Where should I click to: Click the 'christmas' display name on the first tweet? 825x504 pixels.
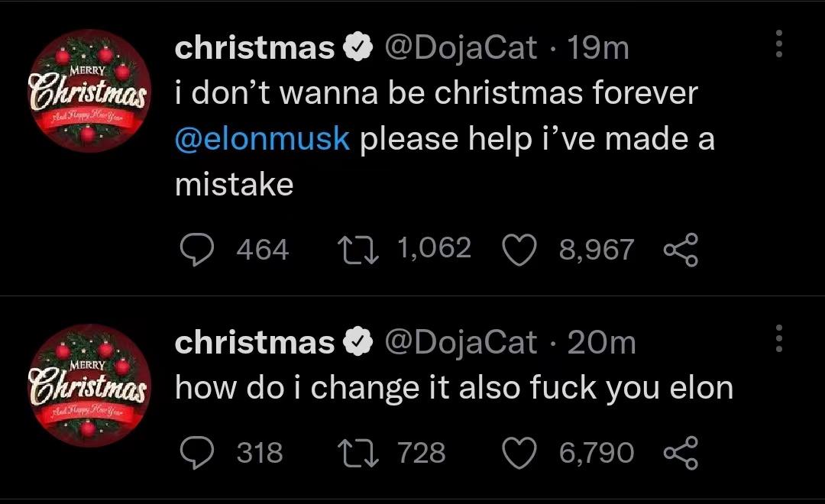[254, 48]
